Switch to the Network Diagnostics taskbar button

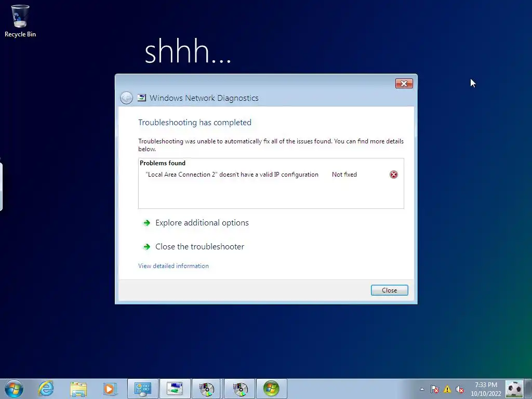pyautogui.click(x=175, y=389)
